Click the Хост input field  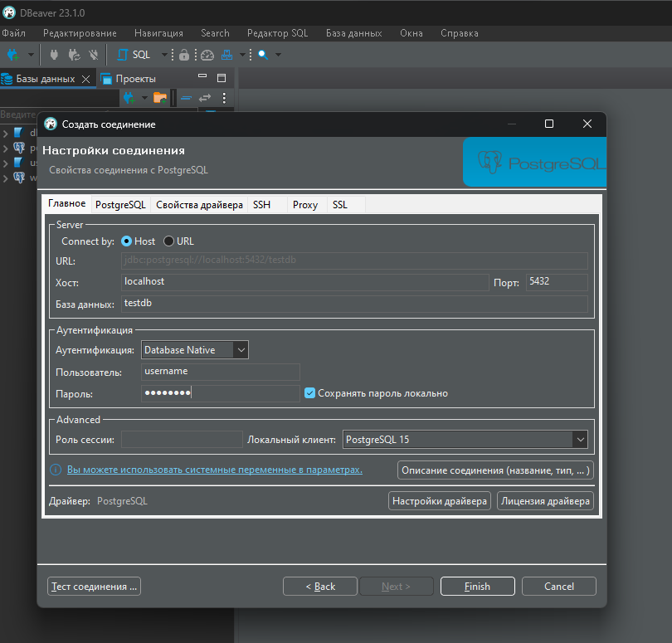tap(305, 282)
